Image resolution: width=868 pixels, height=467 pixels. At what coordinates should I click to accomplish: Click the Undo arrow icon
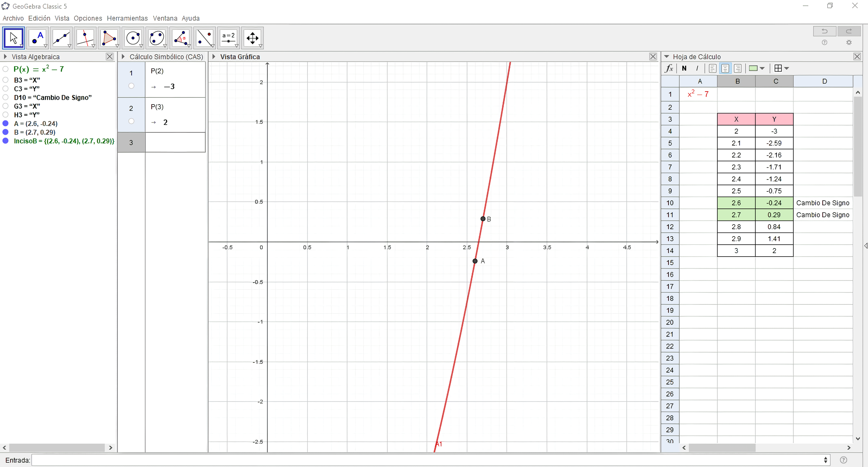tap(825, 31)
